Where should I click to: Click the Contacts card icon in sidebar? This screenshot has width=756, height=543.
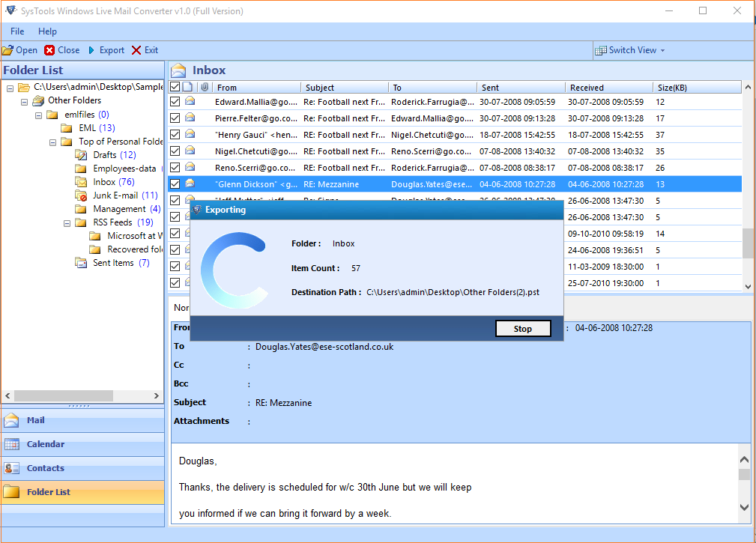11,468
